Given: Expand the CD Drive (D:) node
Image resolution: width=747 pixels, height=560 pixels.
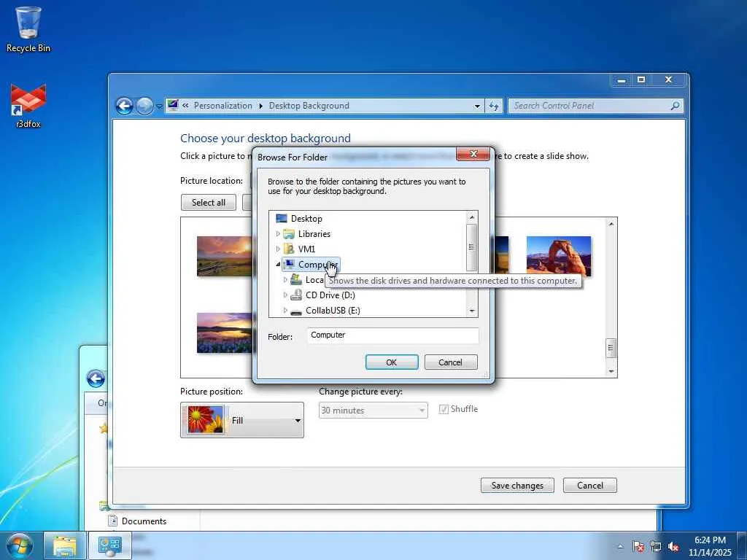Looking at the screenshot, I should (285, 295).
